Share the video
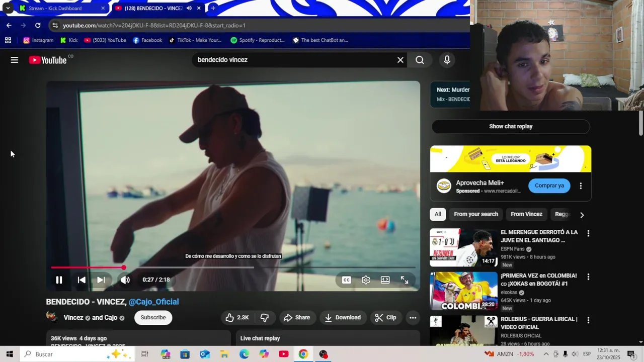The image size is (644, 362). point(297,317)
